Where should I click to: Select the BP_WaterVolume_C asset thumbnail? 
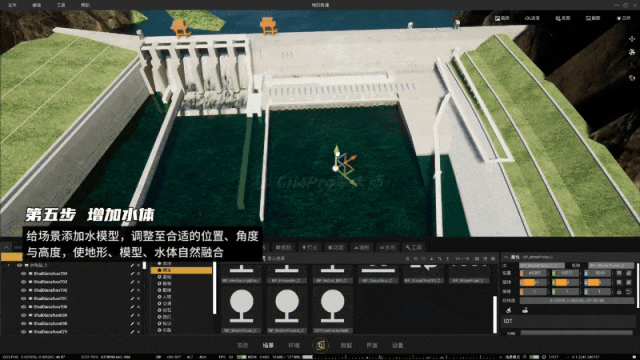(x=287, y=310)
